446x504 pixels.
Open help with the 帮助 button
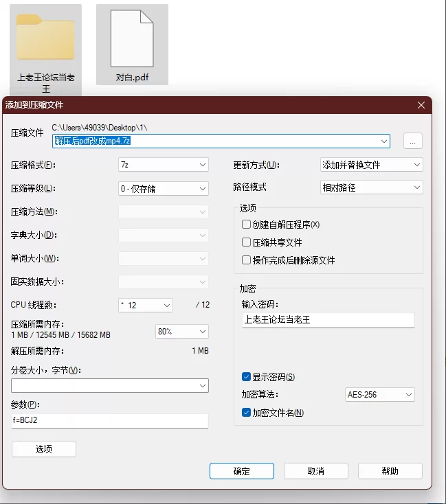click(x=390, y=471)
